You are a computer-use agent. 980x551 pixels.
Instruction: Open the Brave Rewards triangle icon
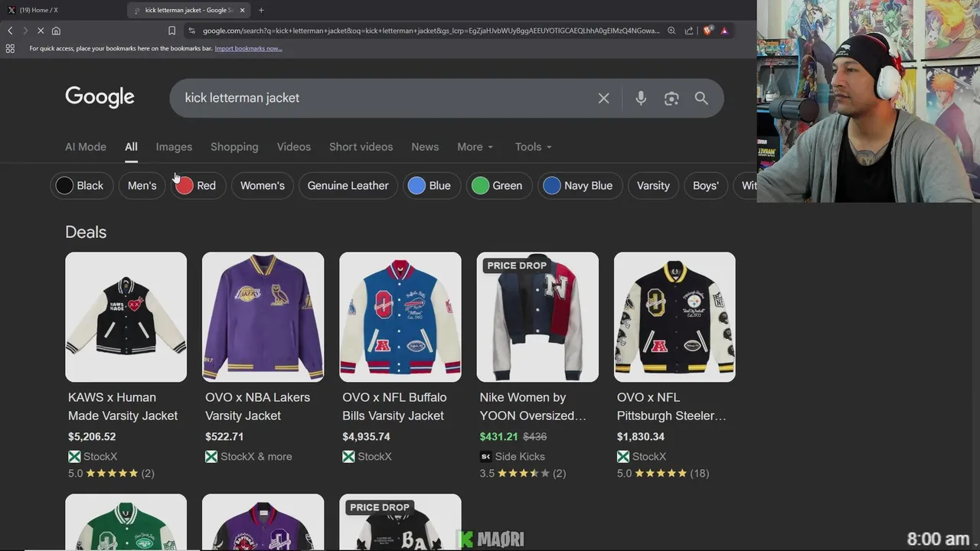click(724, 31)
